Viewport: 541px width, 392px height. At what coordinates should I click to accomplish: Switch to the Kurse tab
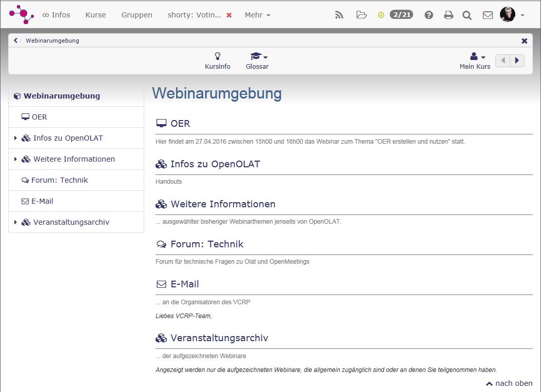pos(95,15)
